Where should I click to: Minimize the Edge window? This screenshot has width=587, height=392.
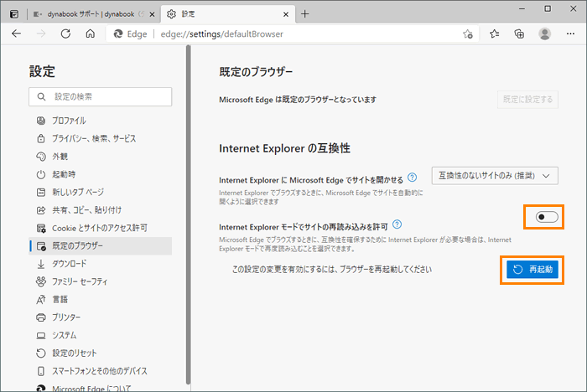tap(522, 9)
